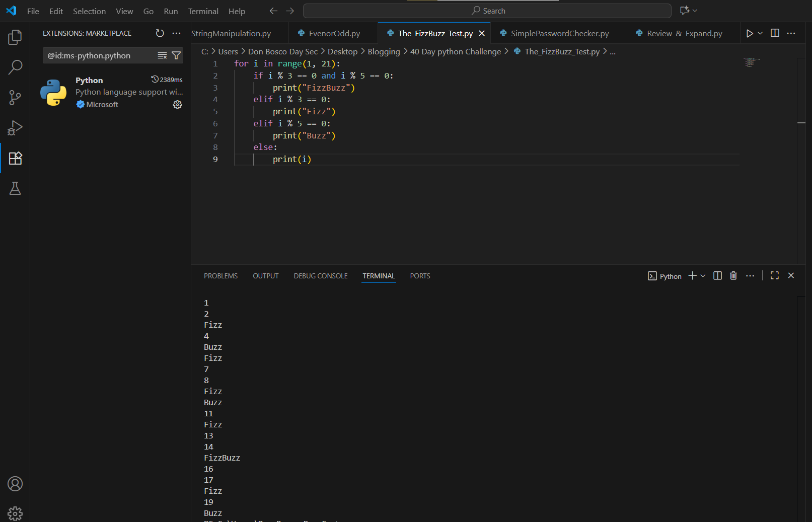Split the terminal pane

pos(718,276)
